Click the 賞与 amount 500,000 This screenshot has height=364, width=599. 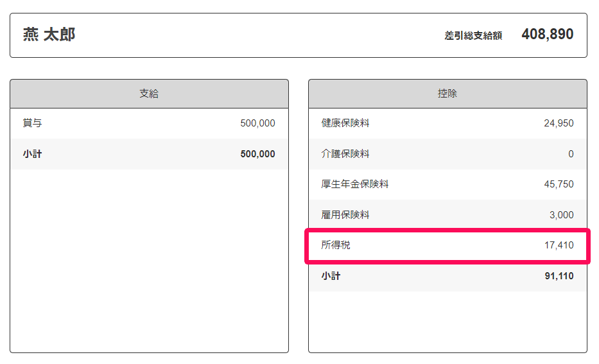257,123
